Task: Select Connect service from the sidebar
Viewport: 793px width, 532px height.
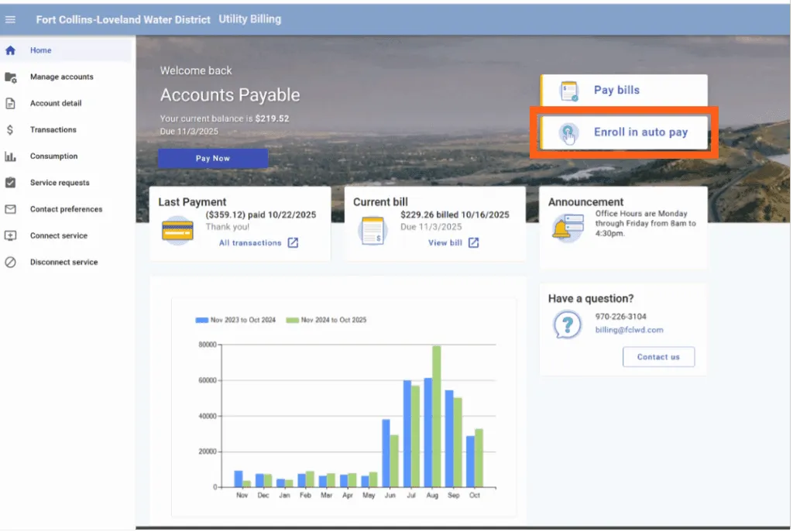Action: (59, 236)
